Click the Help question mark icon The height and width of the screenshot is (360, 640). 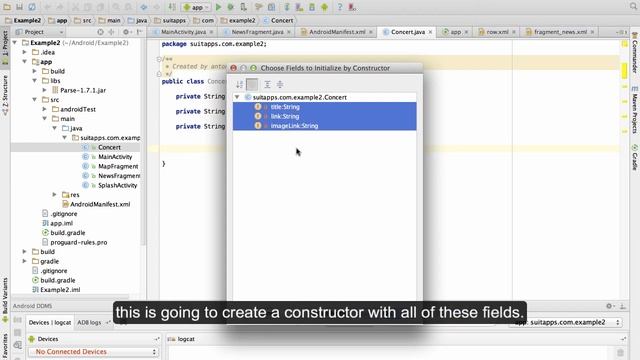[339, 7]
